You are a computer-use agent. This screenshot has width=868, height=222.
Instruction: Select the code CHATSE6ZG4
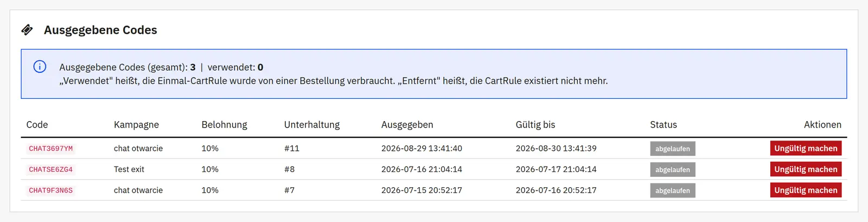coord(50,169)
